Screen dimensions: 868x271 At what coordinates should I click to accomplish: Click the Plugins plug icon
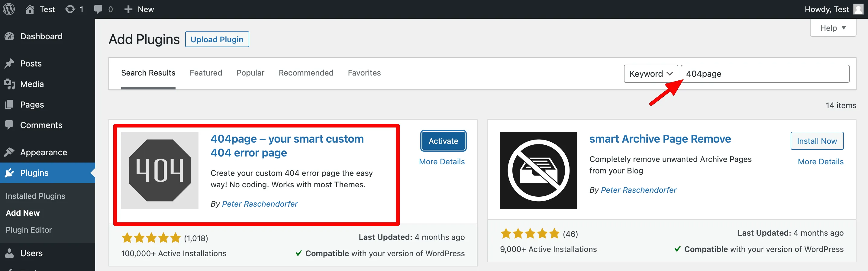tap(9, 173)
